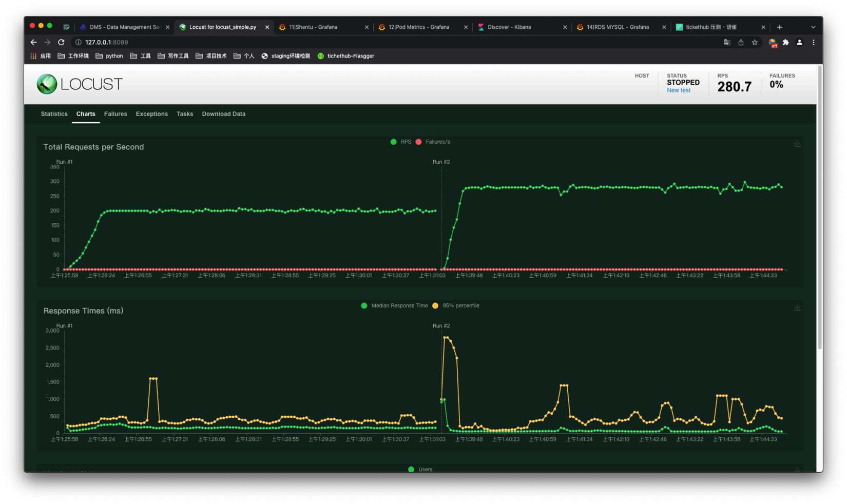Open a new browser tab

coord(779,27)
